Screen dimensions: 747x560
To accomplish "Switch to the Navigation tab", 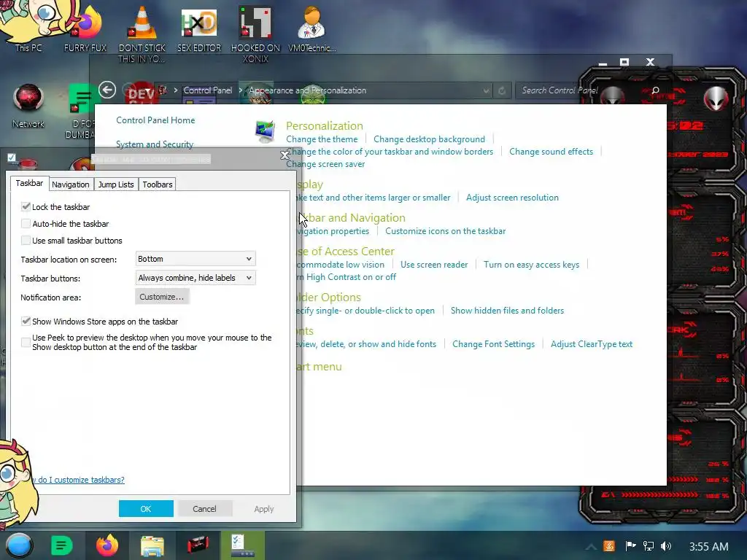I will coord(71,184).
